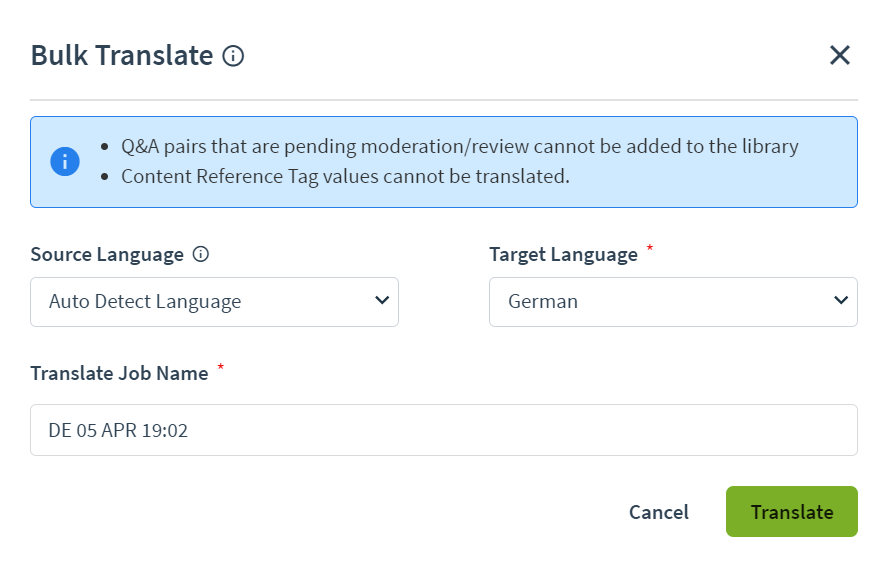
Task: Click the red asterisk beside Target Language
Action: tap(650, 248)
